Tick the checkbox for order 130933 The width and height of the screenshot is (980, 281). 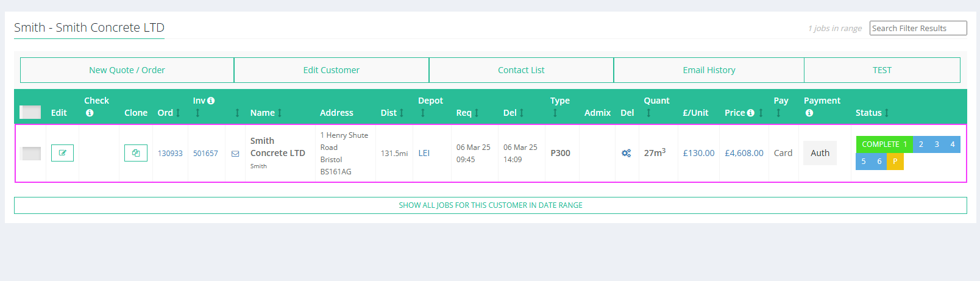point(30,154)
